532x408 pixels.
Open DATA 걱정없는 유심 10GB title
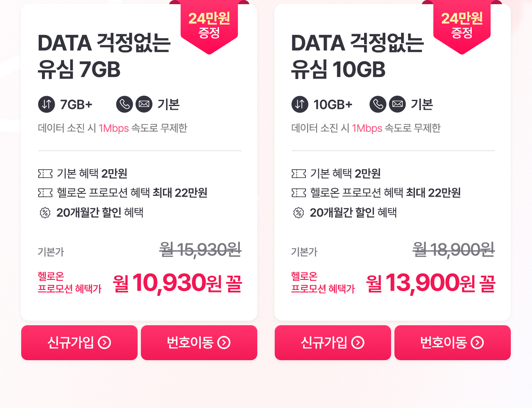click(x=357, y=56)
